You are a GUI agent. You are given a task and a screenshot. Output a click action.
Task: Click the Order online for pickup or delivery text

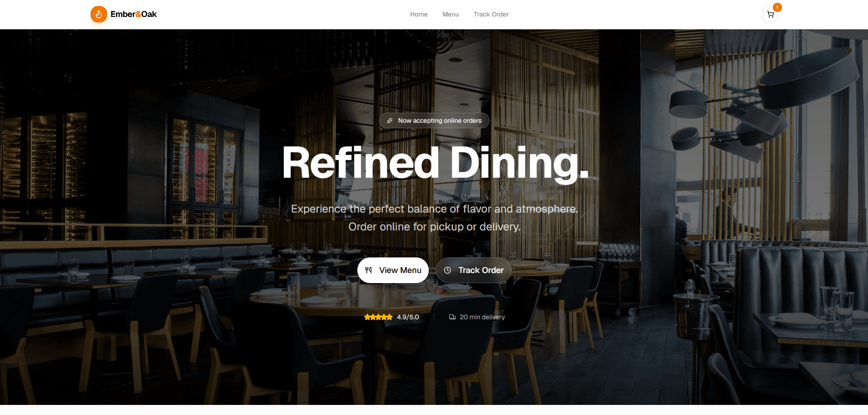pos(435,227)
